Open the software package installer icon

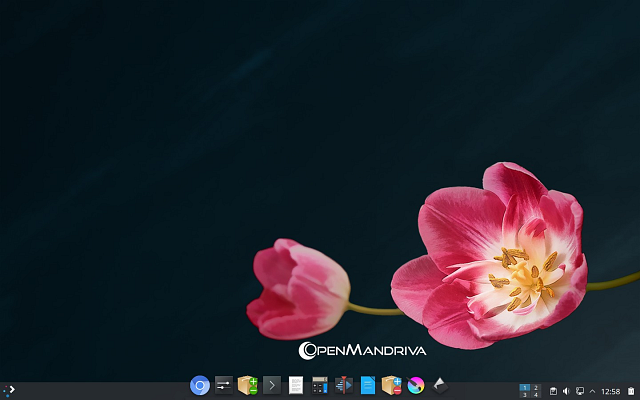pos(248,385)
